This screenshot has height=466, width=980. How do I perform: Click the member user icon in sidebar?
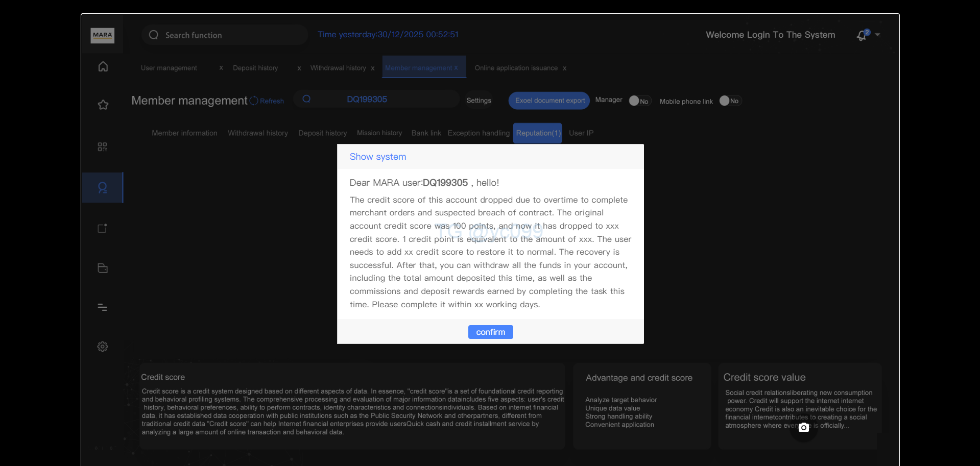(103, 188)
